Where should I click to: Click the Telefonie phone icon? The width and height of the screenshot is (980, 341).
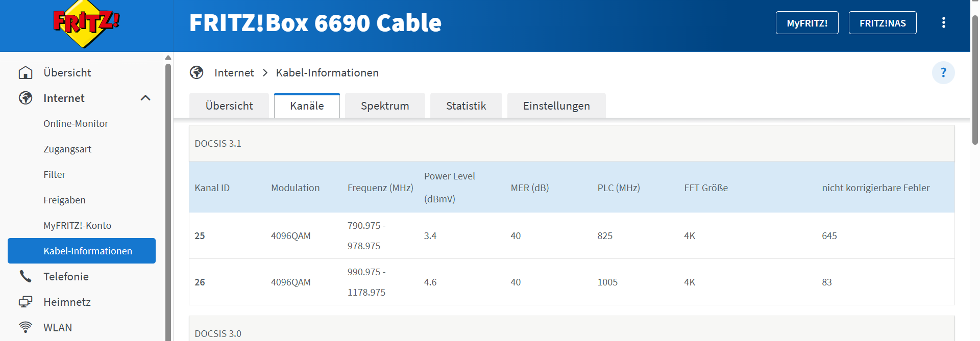click(26, 276)
